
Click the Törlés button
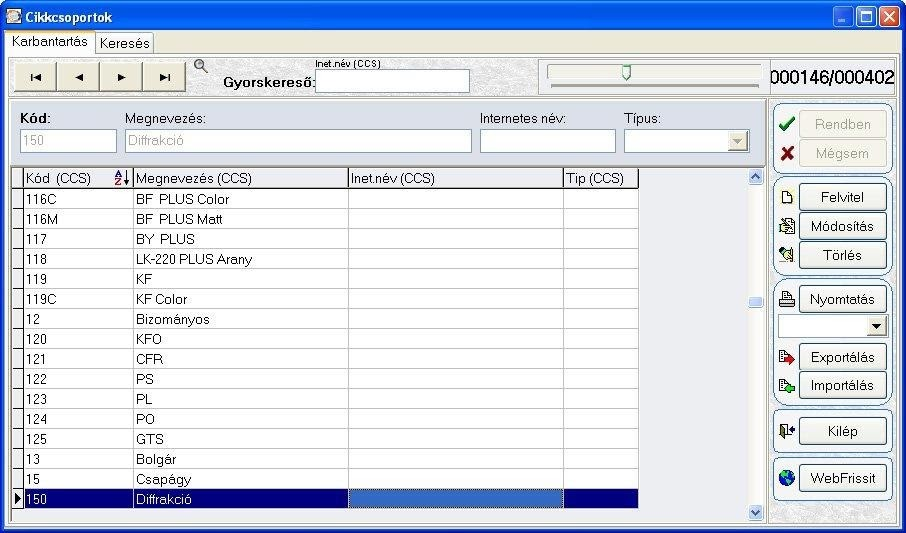pos(842,255)
